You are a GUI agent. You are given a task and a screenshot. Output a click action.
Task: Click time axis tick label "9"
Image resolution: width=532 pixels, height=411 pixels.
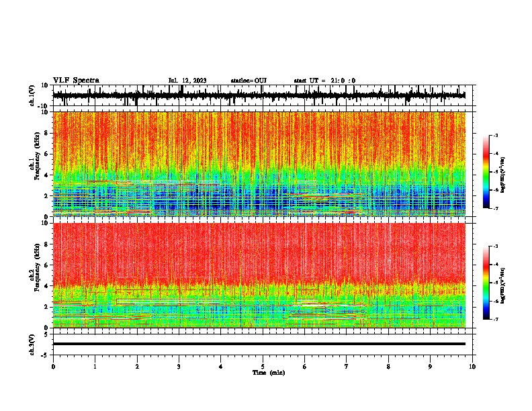tap(430, 367)
